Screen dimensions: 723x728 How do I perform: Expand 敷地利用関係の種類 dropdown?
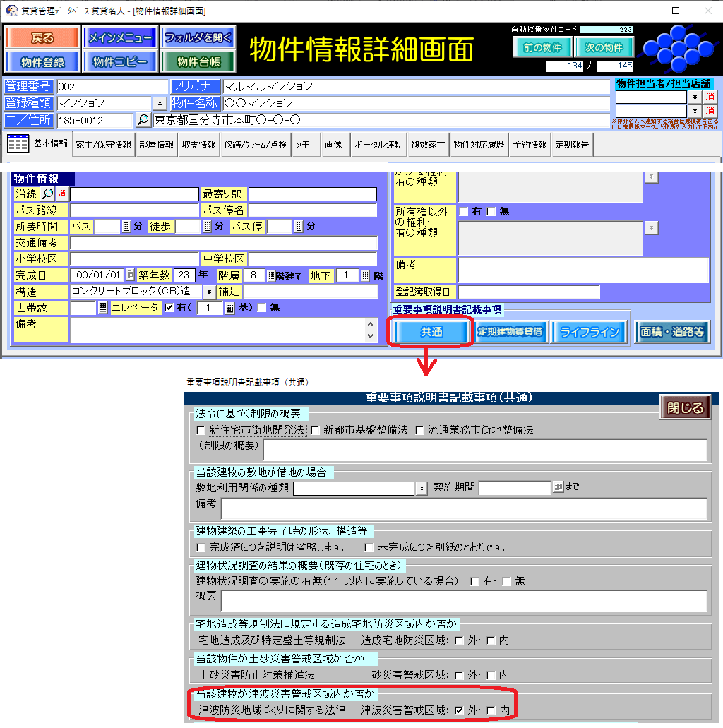pyautogui.click(x=422, y=488)
